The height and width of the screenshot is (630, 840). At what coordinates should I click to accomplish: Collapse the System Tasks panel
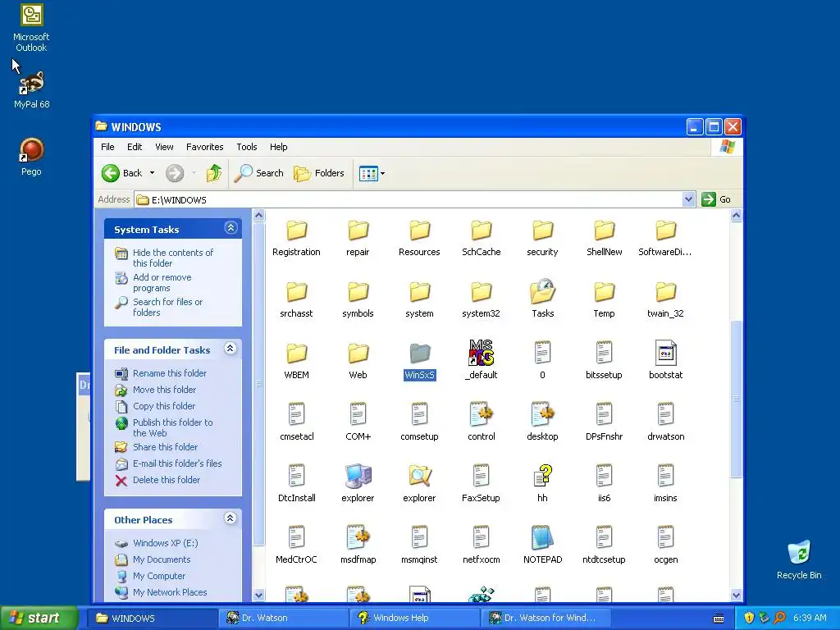231,228
